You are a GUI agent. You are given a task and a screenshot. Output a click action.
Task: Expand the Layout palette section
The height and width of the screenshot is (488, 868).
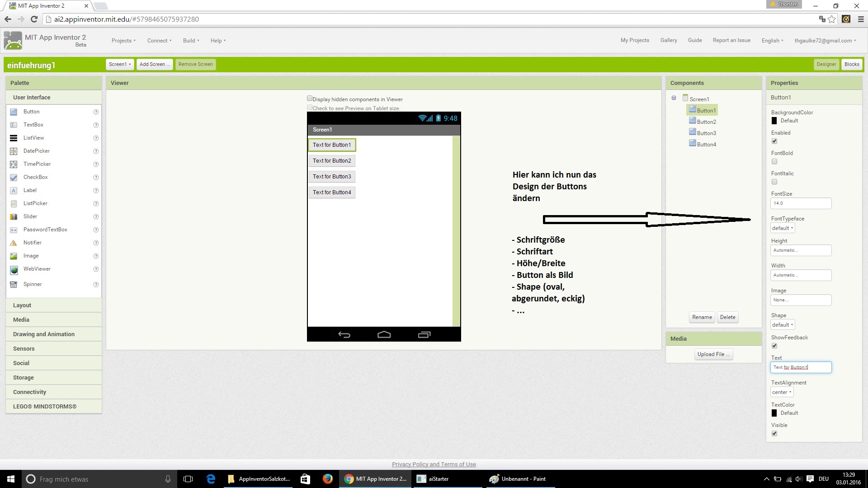[x=54, y=305]
